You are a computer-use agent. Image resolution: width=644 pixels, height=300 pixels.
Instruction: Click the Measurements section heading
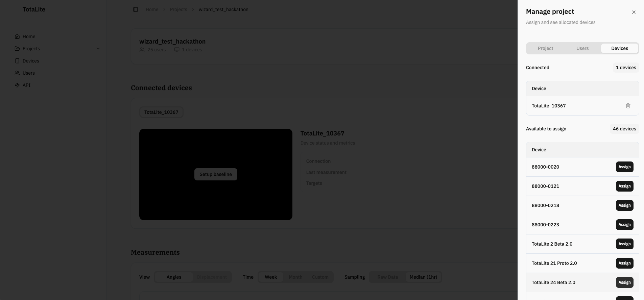(155, 252)
